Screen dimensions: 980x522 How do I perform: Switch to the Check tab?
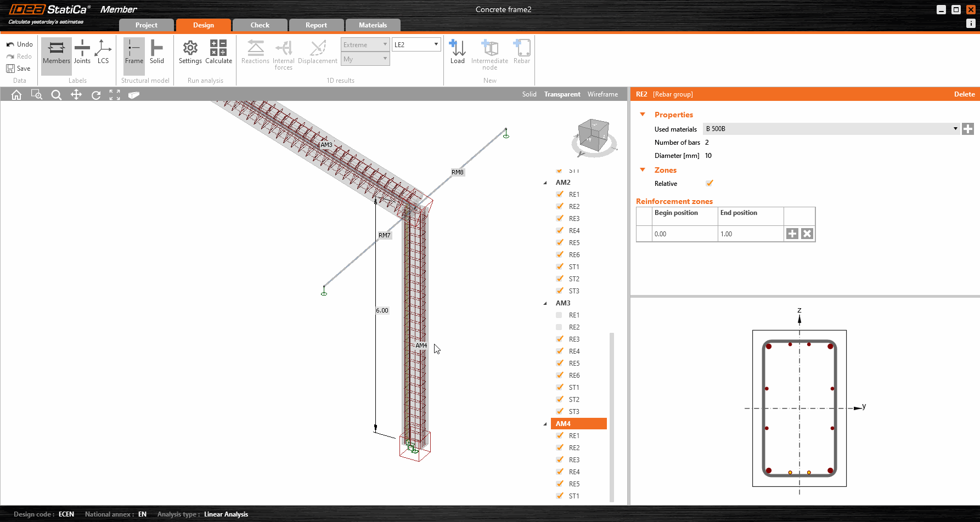260,25
